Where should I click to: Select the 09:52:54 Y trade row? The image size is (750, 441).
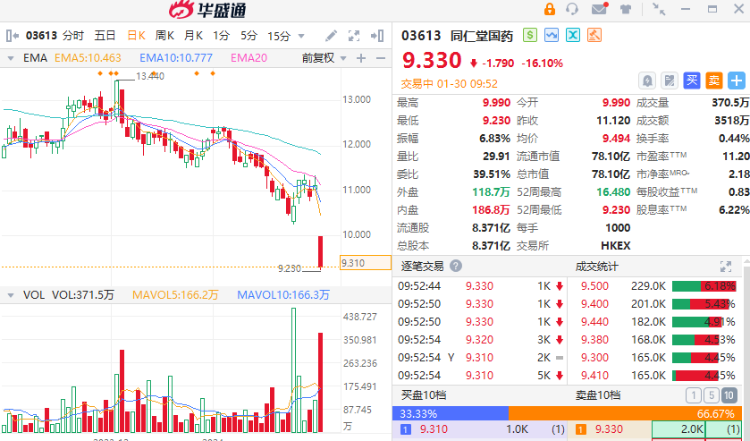(480, 357)
